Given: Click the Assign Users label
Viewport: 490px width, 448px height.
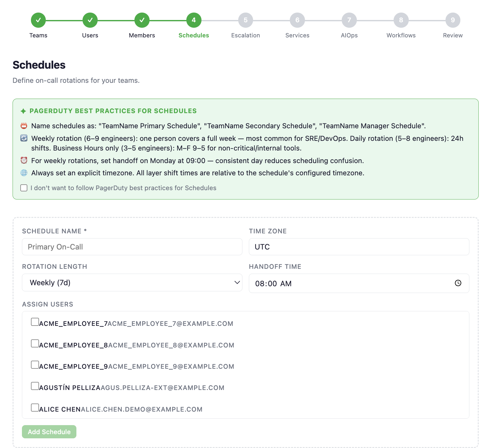Looking at the screenshot, I should pyautogui.click(x=48, y=304).
